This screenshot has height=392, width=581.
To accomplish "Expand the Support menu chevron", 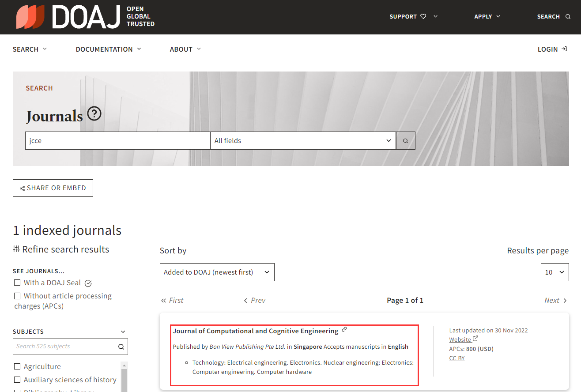I will coord(436,16).
